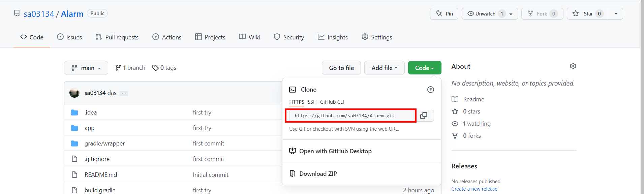Open the star lists dropdown arrow
Screen dimensions: 644x194
pyautogui.click(x=616, y=14)
